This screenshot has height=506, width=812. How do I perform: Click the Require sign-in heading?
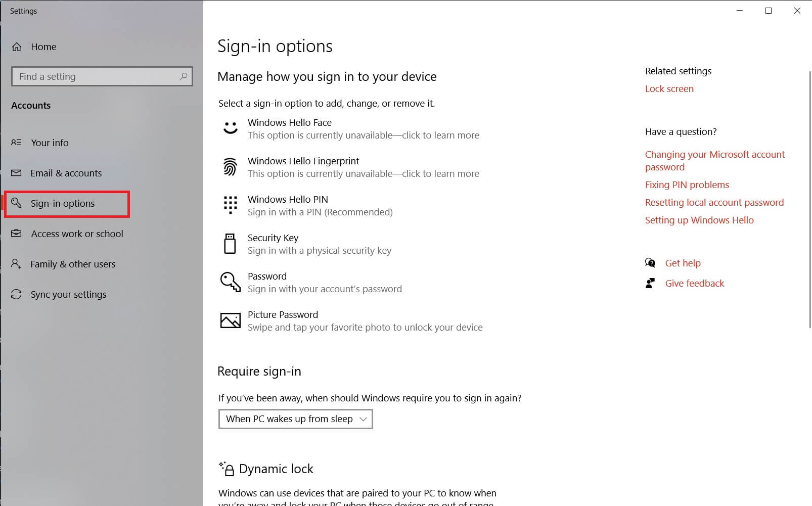(x=259, y=372)
